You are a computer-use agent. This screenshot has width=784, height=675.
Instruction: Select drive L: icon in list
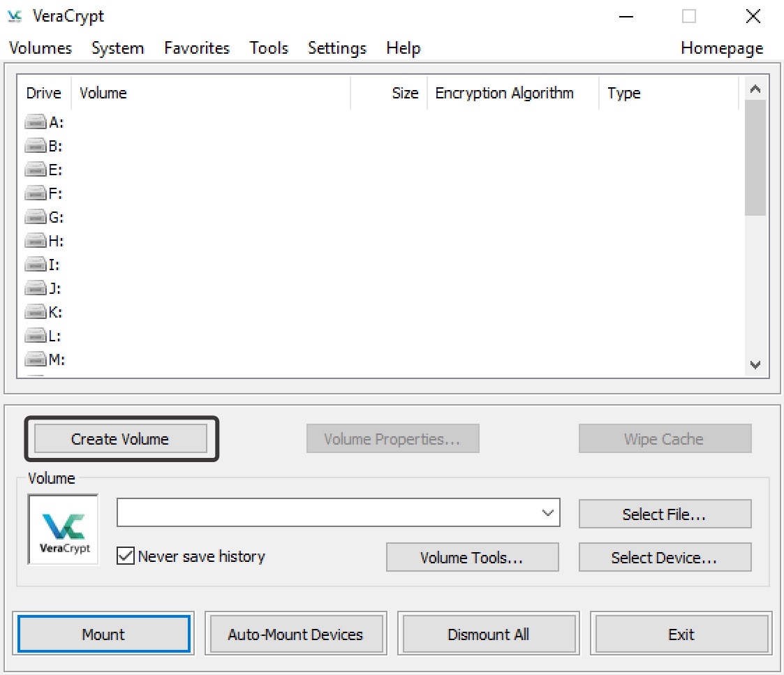click(x=36, y=336)
